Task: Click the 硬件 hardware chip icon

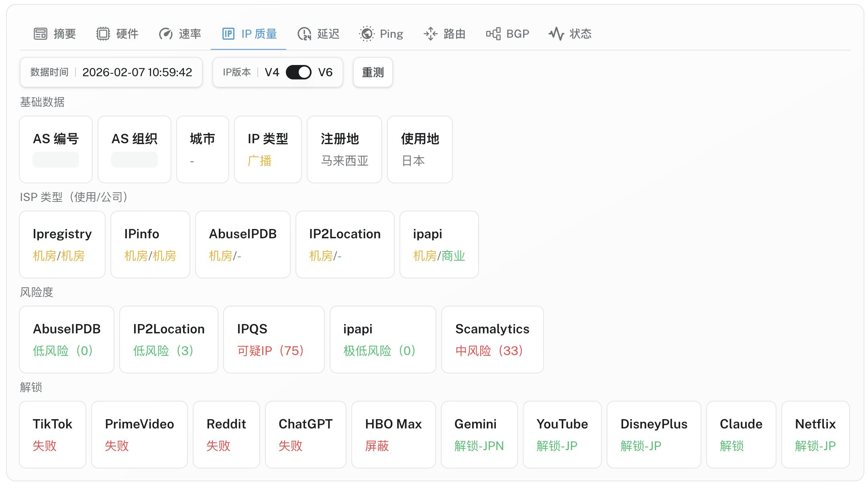Action: (103, 34)
